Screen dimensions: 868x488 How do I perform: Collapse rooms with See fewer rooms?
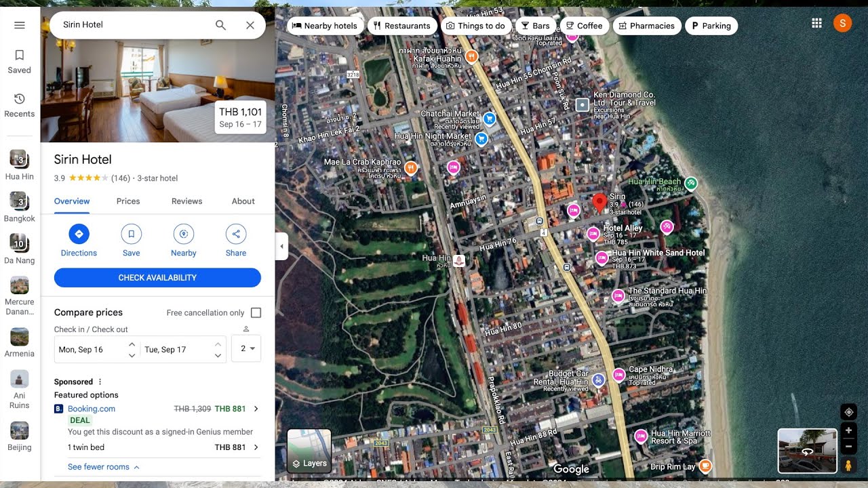104,467
